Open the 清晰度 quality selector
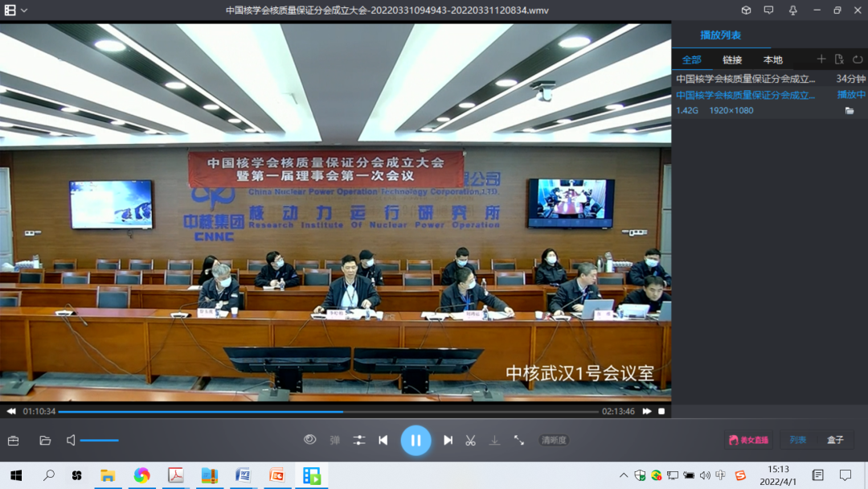 tap(554, 440)
